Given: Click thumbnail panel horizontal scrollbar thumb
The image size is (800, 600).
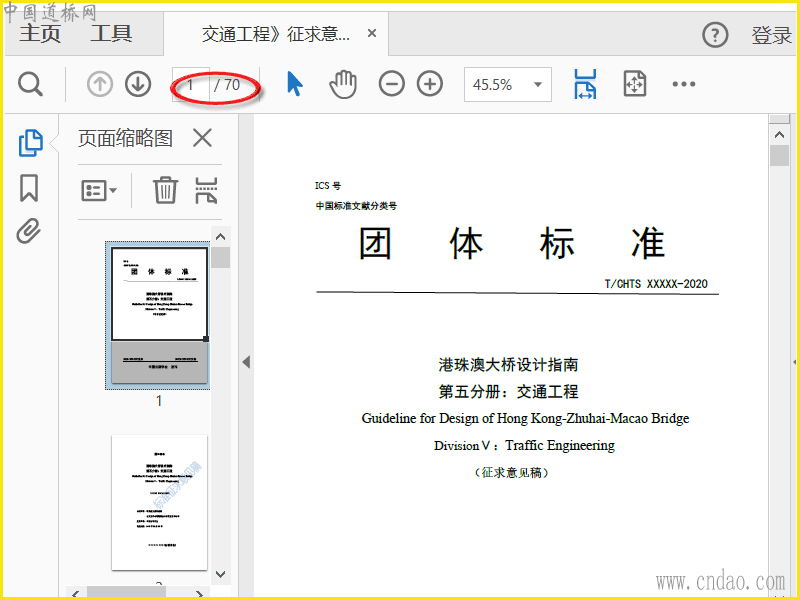Looking at the screenshot, I should point(127,593).
